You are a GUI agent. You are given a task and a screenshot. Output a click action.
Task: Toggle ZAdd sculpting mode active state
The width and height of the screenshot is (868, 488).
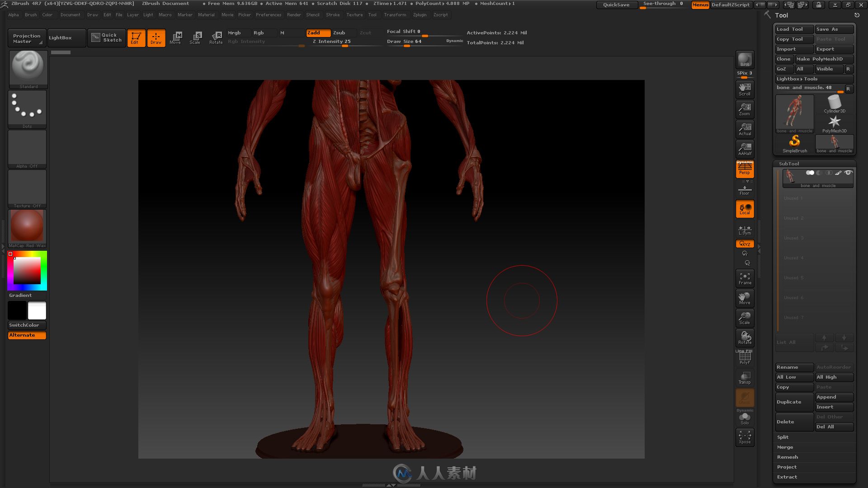point(314,32)
